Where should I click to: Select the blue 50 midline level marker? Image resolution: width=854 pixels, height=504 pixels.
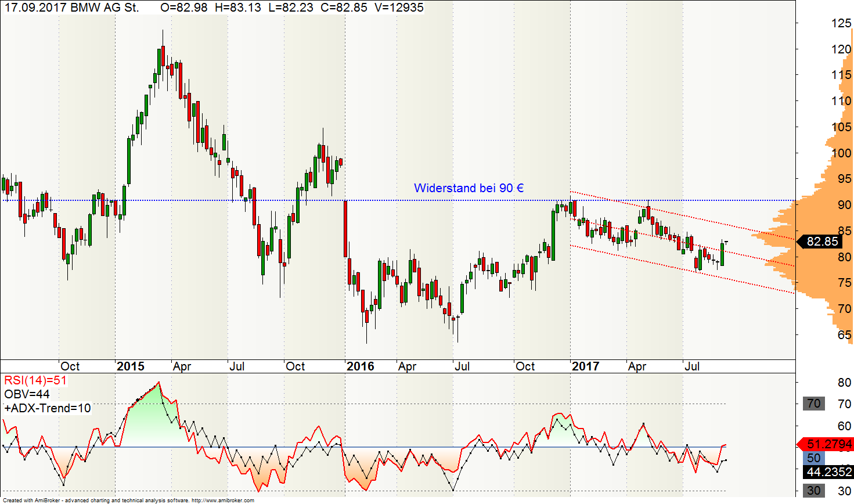click(813, 458)
